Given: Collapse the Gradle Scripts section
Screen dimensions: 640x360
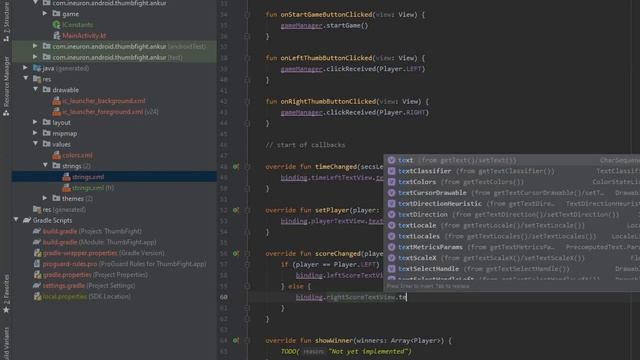Looking at the screenshot, I should click(16, 220).
